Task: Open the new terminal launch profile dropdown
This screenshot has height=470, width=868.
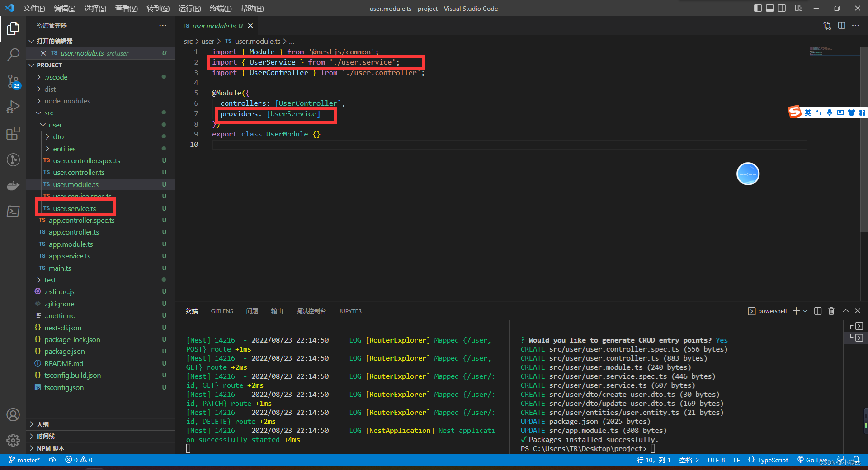Action: point(805,311)
